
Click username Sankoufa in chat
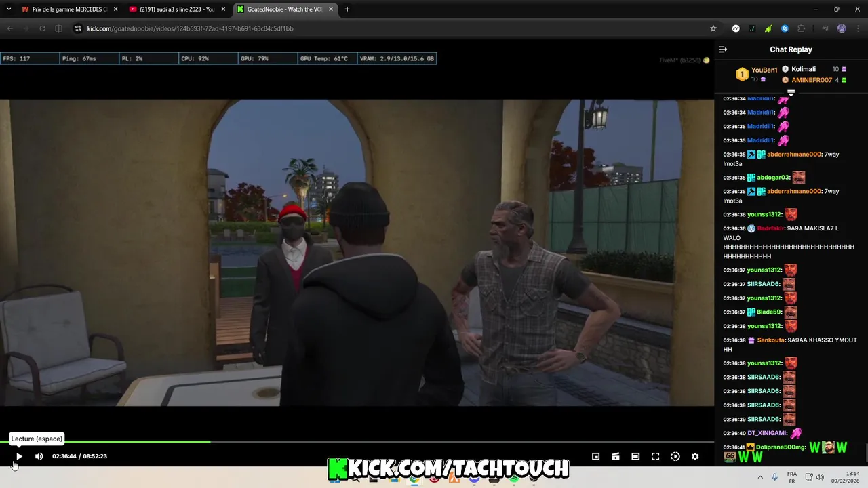(x=771, y=340)
